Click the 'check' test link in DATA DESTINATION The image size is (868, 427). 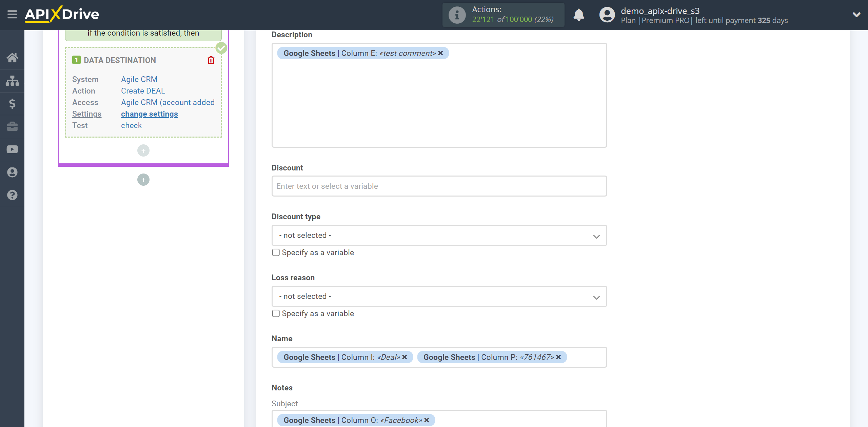click(x=131, y=125)
